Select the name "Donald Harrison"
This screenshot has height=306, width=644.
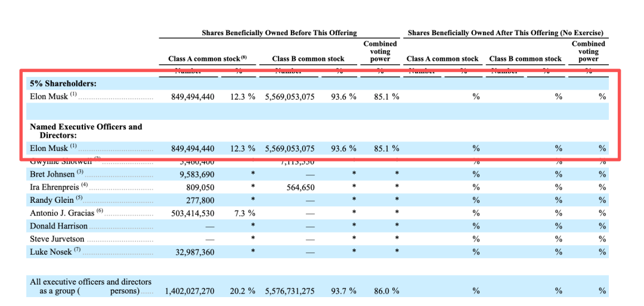coord(58,225)
